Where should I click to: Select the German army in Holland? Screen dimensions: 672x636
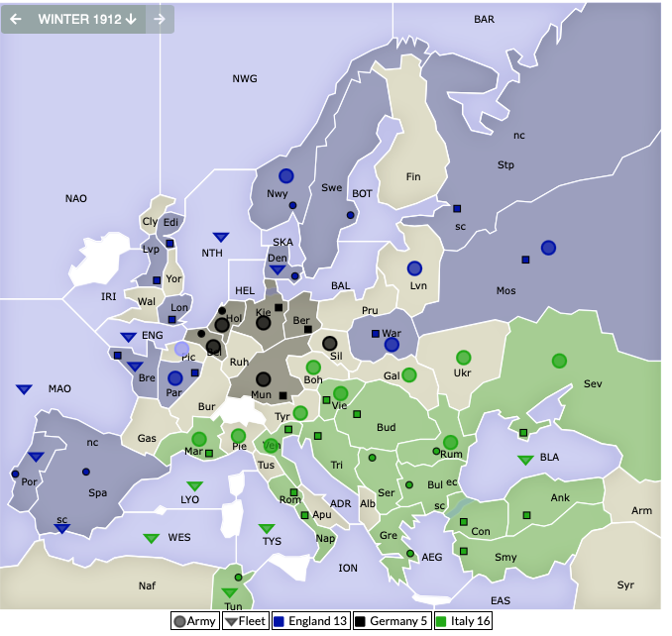[x=222, y=325]
